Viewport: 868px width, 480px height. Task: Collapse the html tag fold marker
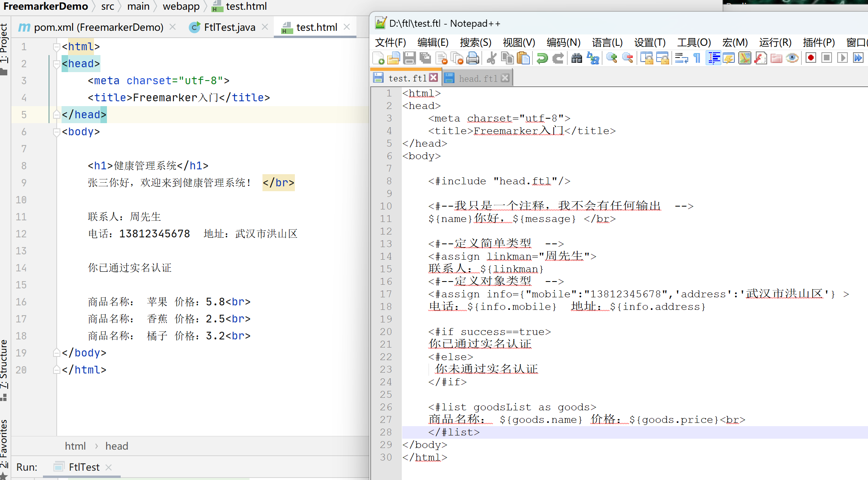point(57,47)
